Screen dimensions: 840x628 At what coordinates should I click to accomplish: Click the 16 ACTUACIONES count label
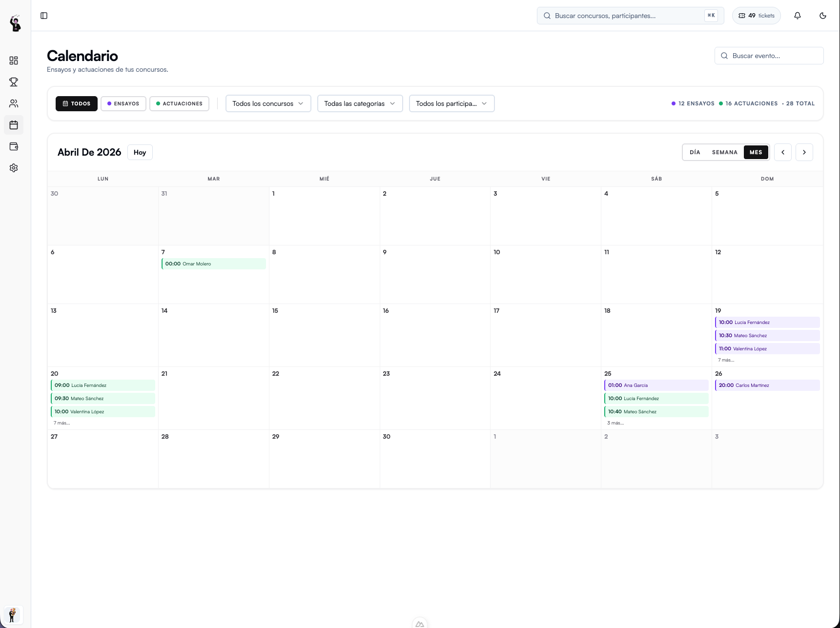pos(748,103)
